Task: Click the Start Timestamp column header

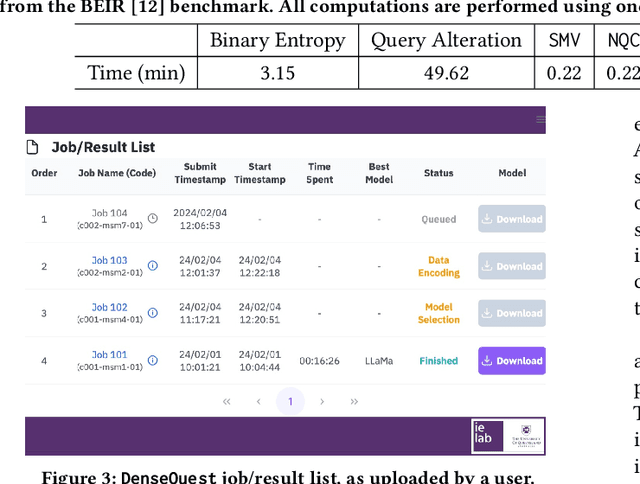Action: tap(260, 173)
